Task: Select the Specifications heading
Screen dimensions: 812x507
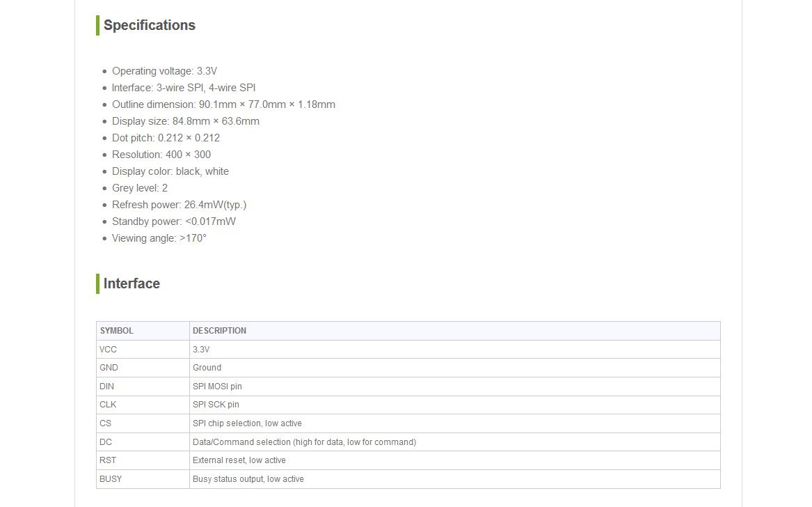Action: pyautogui.click(x=149, y=25)
